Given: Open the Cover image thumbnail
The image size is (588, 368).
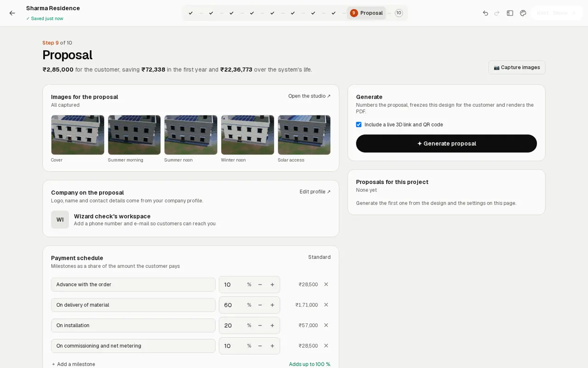Looking at the screenshot, I should coord(78,135).
